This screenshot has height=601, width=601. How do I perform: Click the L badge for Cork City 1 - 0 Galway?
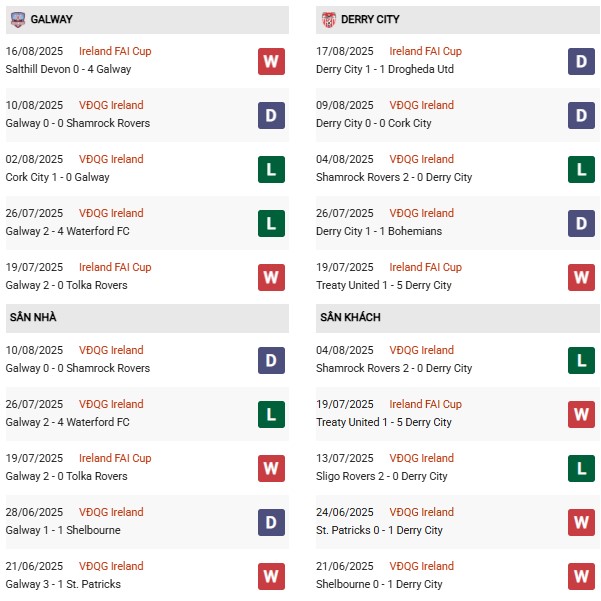271,169
